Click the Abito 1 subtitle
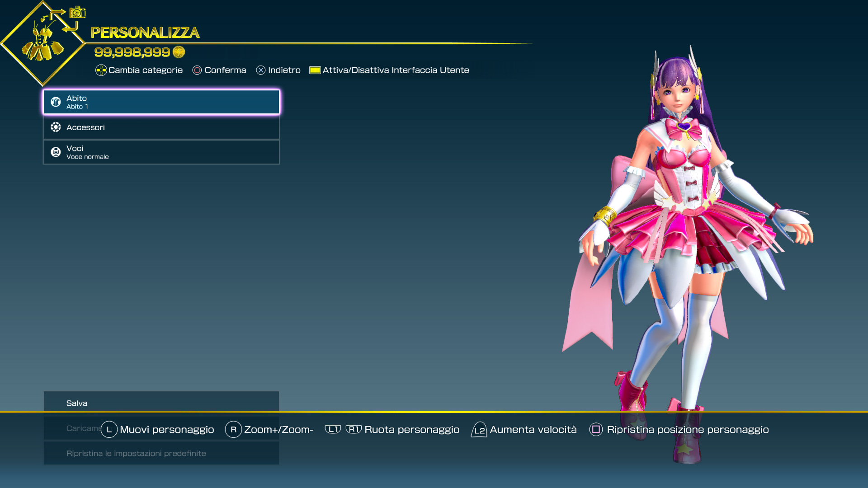The image size is (868, 488). tap(77, 107)
